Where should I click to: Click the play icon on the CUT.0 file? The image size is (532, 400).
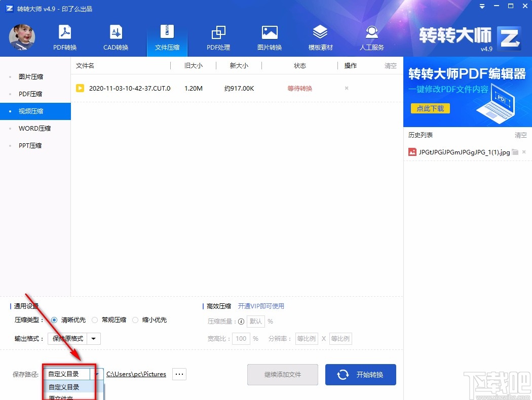[x=80, y=88]
